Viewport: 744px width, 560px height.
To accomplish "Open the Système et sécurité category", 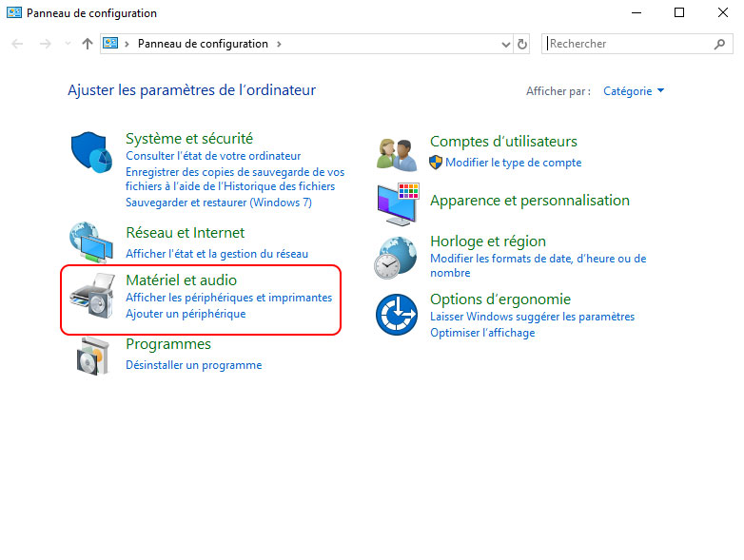I will [189, 139].
